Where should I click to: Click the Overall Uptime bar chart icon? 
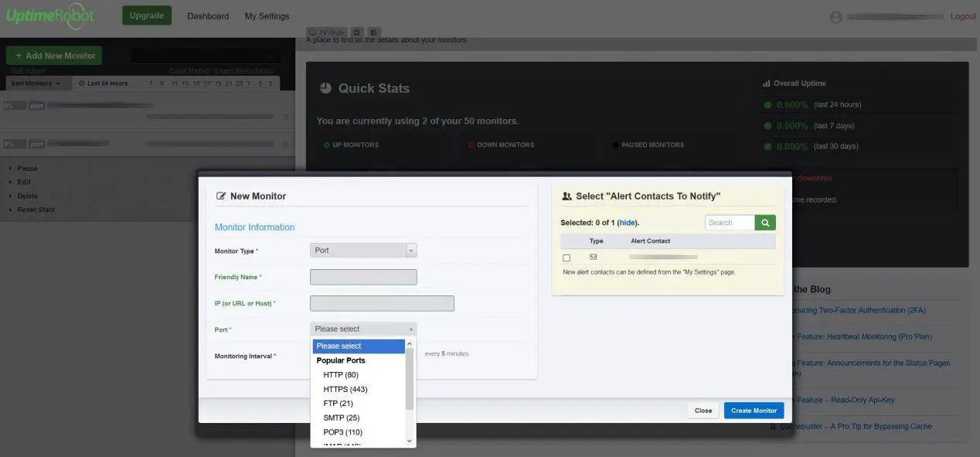[x=767, y=84]
